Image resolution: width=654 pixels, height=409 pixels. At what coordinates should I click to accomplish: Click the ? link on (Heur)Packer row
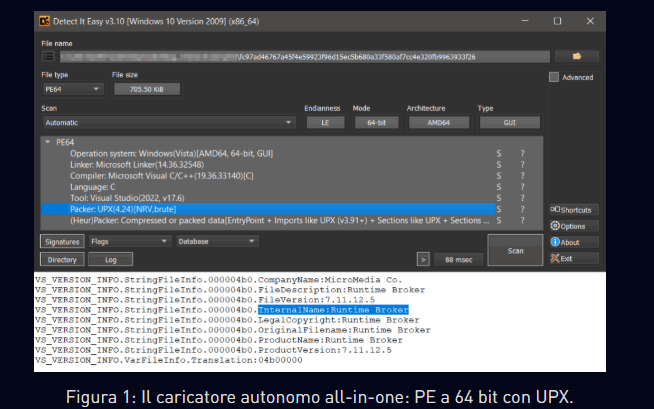tap(522, 221)
